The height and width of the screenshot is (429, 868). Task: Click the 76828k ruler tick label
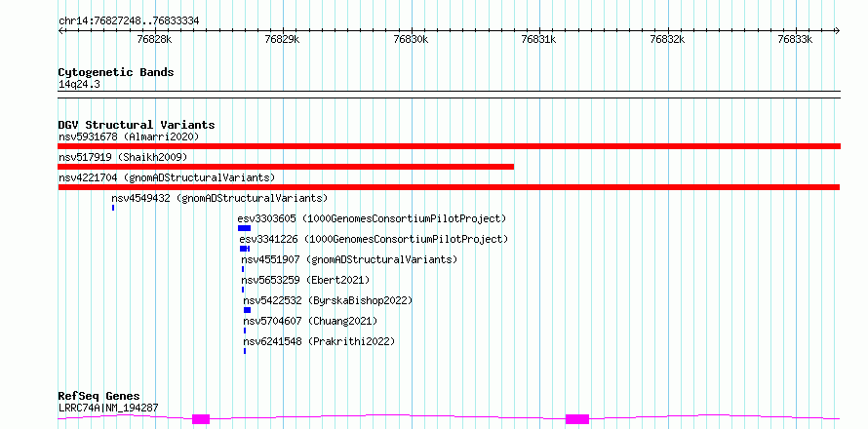point(154,39)
